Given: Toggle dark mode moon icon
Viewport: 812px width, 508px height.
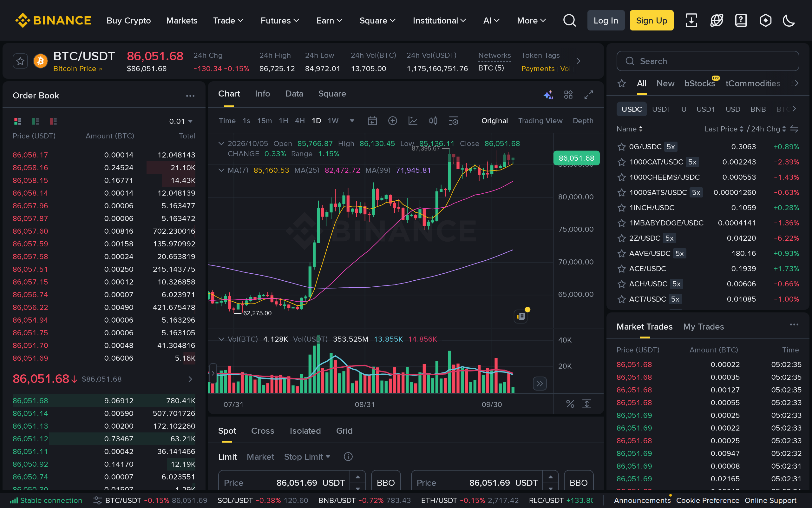Looking at the screenshot, I should point(789,21).
